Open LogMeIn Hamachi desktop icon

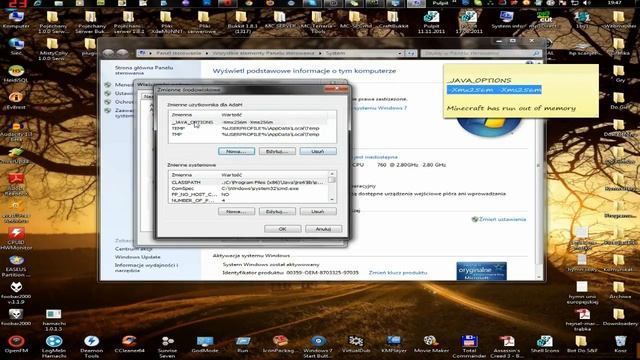point(54,347)
